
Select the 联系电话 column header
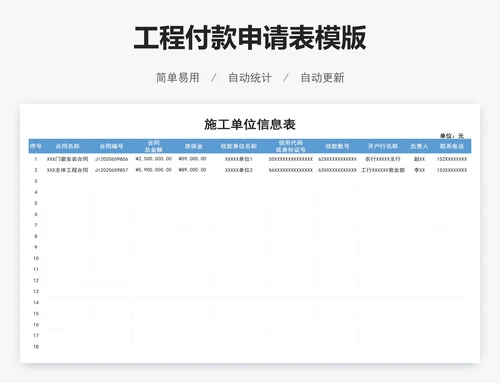pos(452,146)
